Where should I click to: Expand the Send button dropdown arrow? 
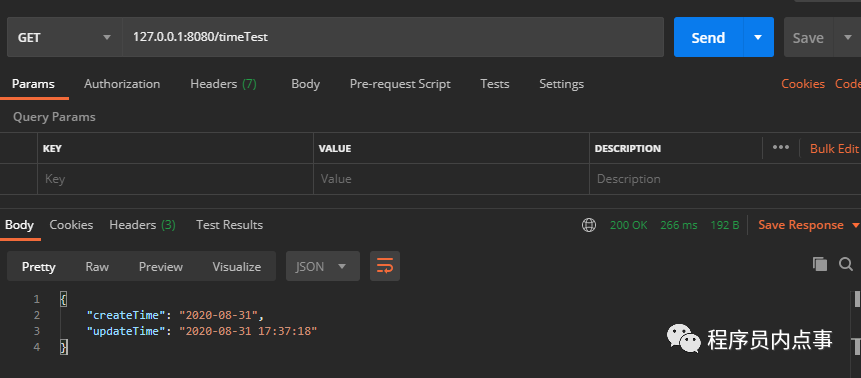(758, 37)
